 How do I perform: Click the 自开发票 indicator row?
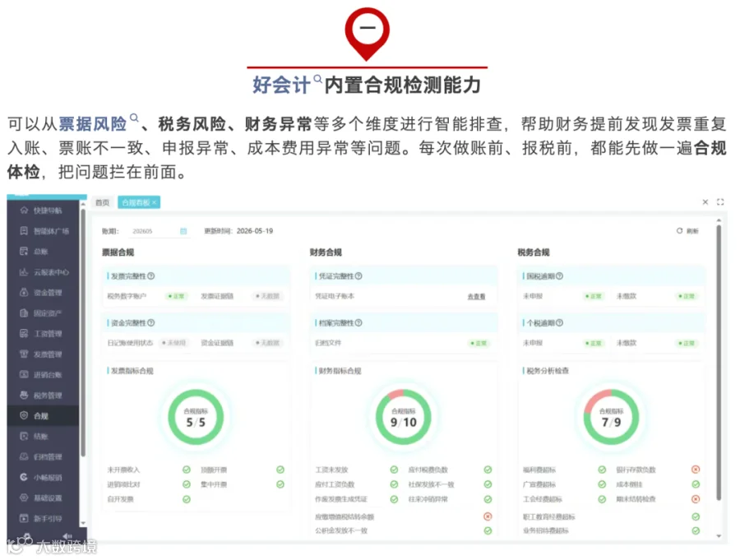pos(149,499)
